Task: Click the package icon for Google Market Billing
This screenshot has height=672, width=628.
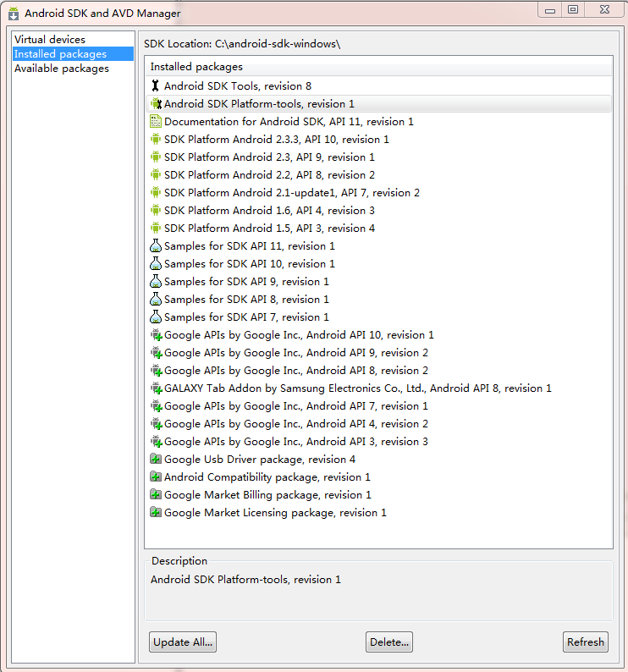Action: (x=156, y=494)
